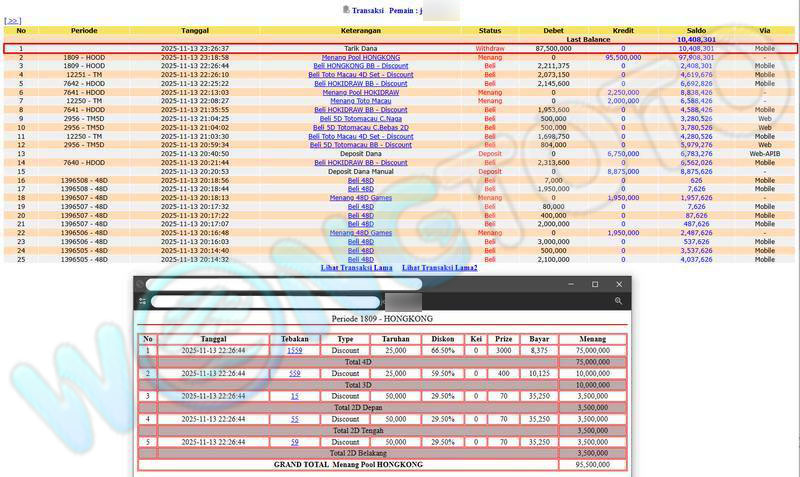Click the [>>] next page link
The image size is (800, 477).
click(x=13, y=20)
